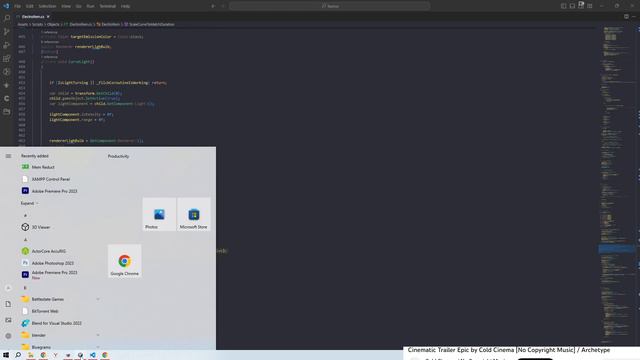Image resolution: width=640 pixels, height=360 pixels.
Task: Click 'Scripts' in the breadcrumb path
Action: 37,24
